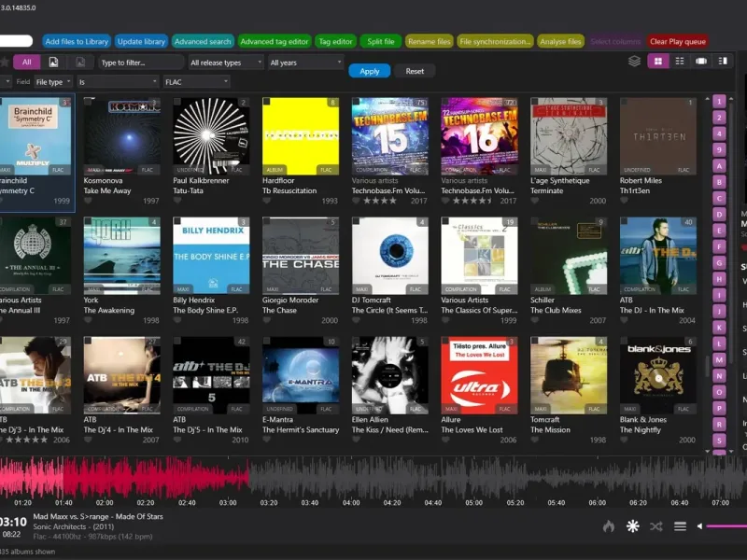Click the pink volume slider
Viewport: 747px width, 560px height.
(x=726, y=526)
